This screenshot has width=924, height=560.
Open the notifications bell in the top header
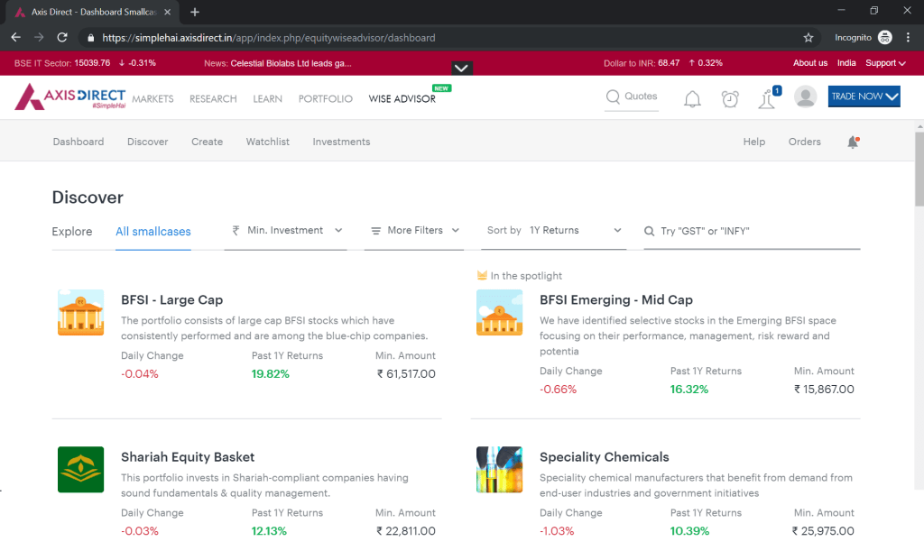click(692, 98)
